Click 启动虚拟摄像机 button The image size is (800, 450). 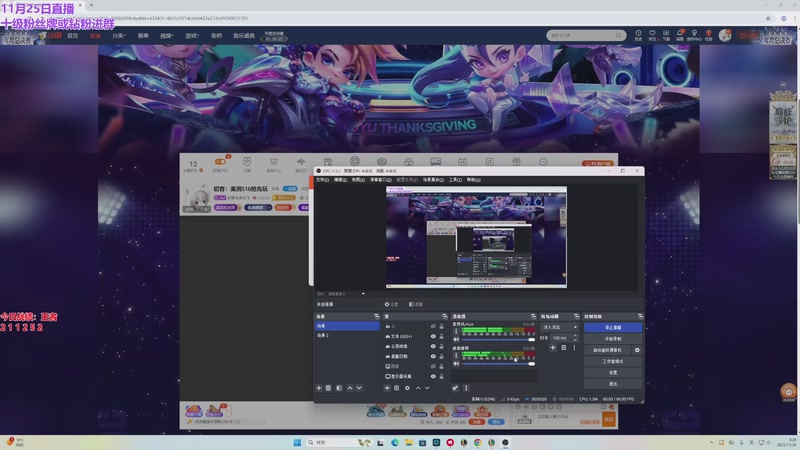tap(608, 350)
